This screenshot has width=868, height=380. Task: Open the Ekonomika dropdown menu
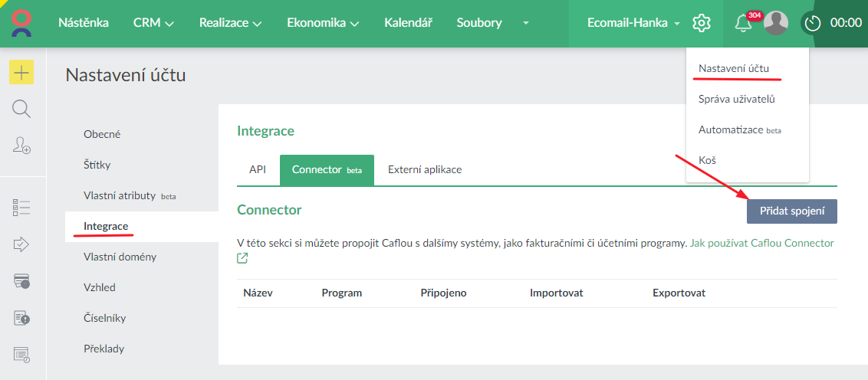point(323,23)
